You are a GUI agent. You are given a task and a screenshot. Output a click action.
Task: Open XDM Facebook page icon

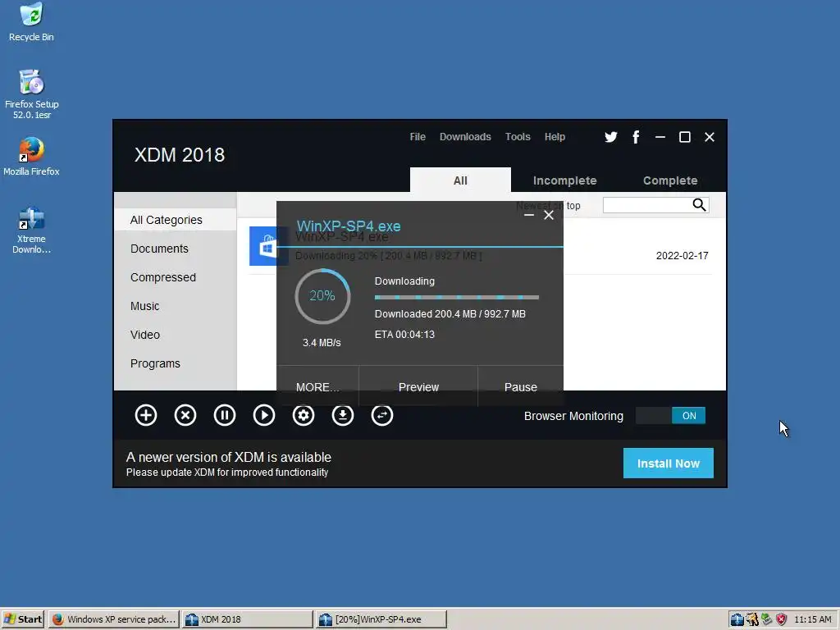636,137
